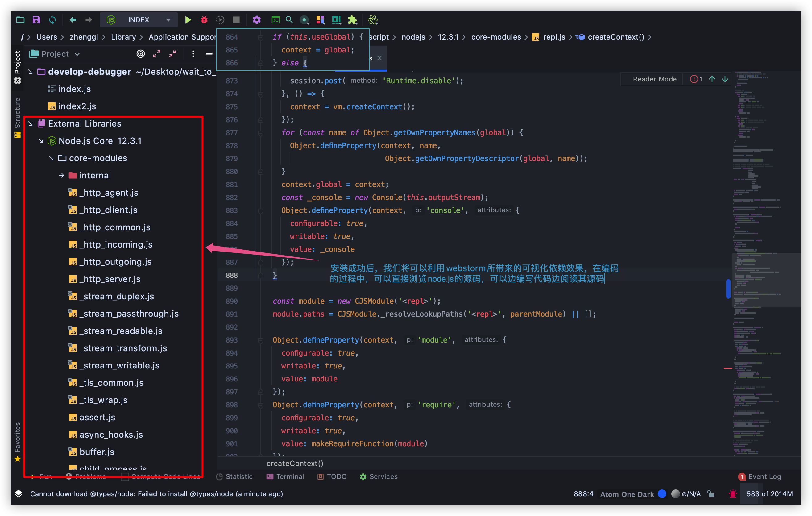This screenshot has width=812, height=516.
Task: Navigate back with the left arrow icon
Action: pos(72,20)
